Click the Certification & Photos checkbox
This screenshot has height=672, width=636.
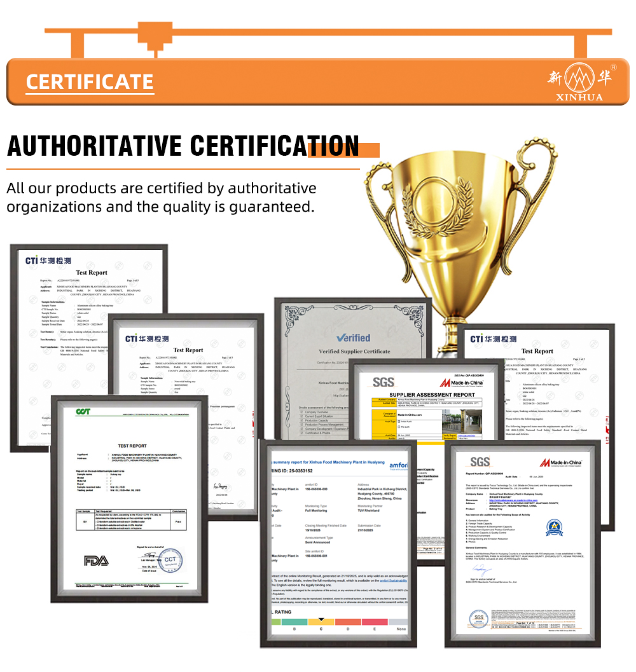(301, 433)
